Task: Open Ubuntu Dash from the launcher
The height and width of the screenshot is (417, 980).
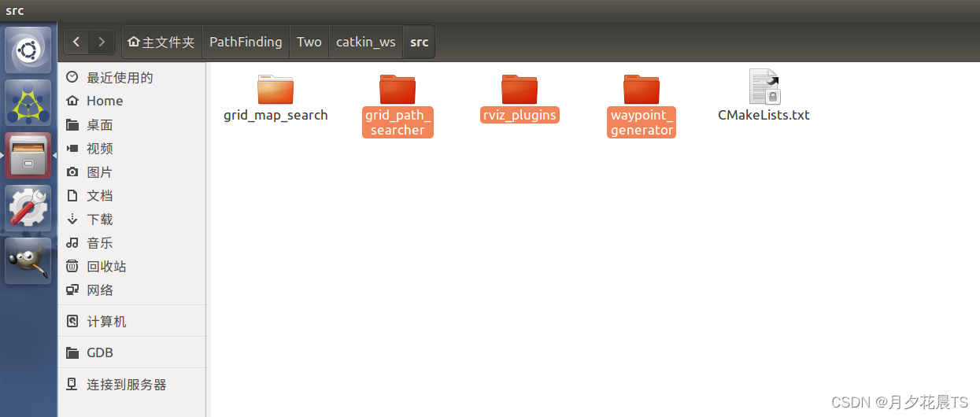Action: click(x=28, y=50)
